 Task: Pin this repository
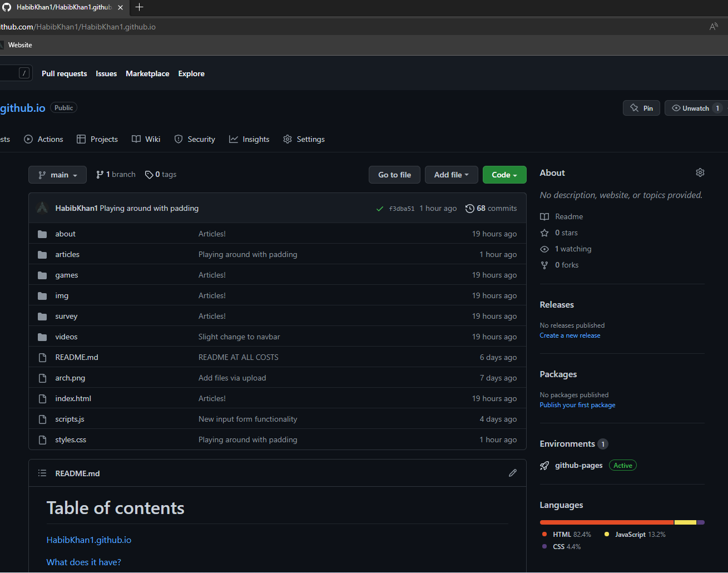pyautogui.click(x=641, y=108)
